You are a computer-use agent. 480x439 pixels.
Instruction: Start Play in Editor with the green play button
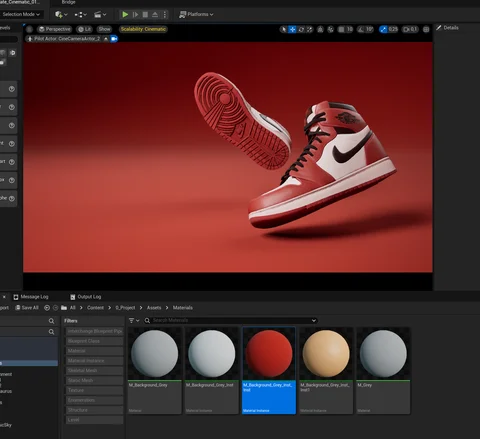(x=125, y=14)
